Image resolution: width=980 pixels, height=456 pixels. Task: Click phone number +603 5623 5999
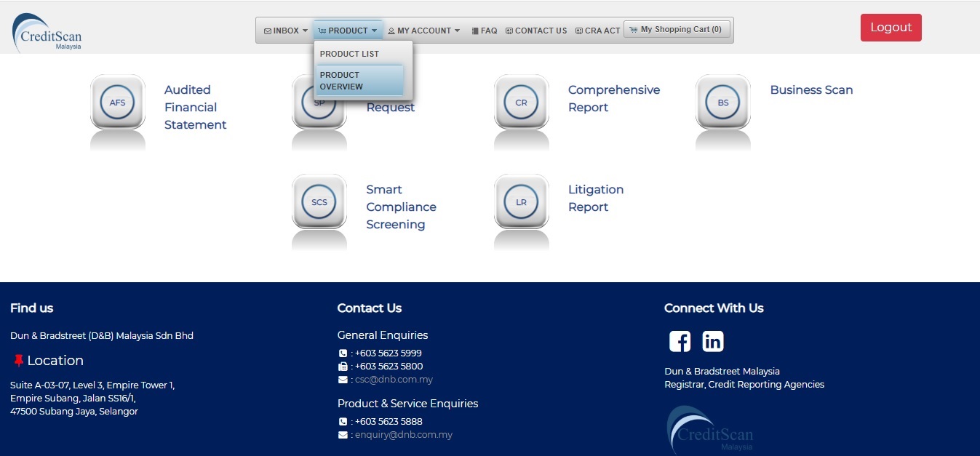(389, 353)
